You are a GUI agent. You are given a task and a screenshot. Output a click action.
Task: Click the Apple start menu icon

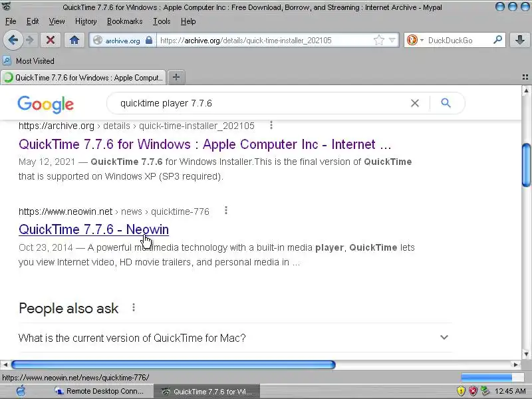[21, 391]
